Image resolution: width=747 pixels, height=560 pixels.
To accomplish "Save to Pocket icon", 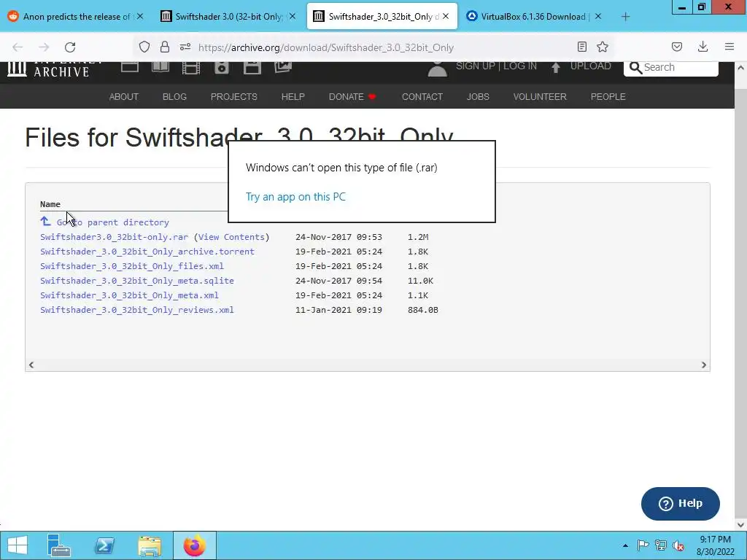I will point(676,47).
